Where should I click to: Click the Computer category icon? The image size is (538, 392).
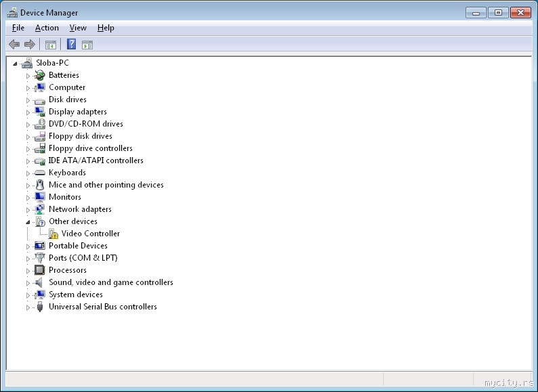(x=40, y=87)
